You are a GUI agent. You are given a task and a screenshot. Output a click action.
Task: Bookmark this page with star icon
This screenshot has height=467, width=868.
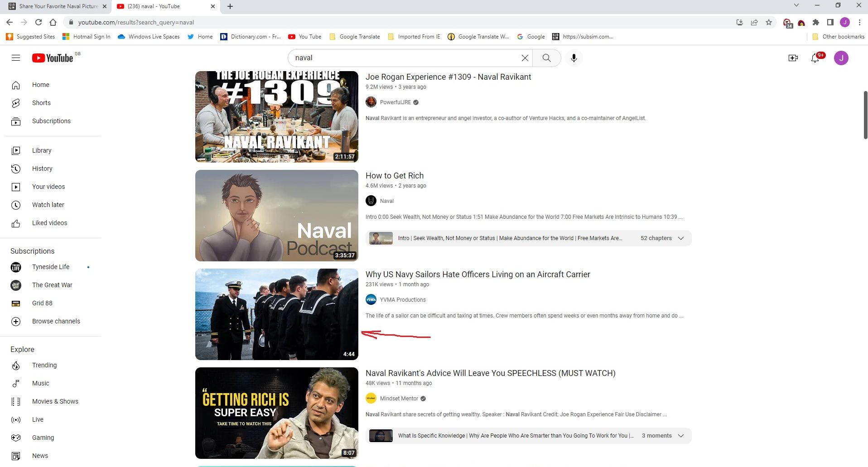pos(769,22)
